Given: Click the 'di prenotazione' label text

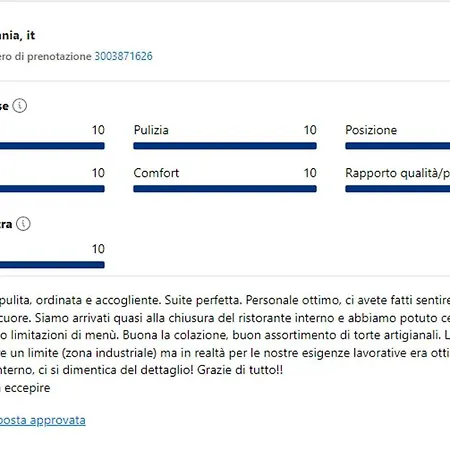Looking at the screenshot, I should pyautogui.click(x=53, y=56).
